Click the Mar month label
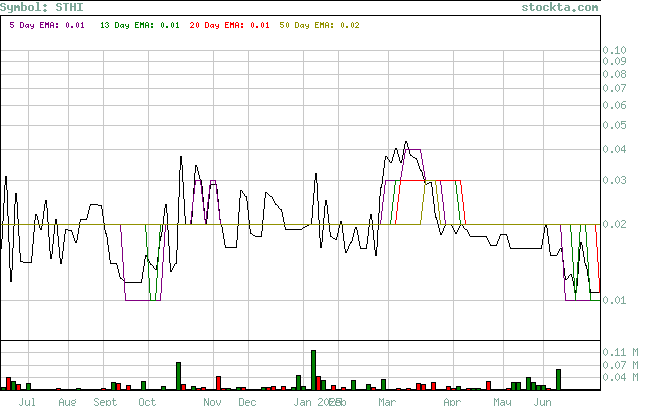The width and height of the screenshot is (655, 406). [387, 401]
